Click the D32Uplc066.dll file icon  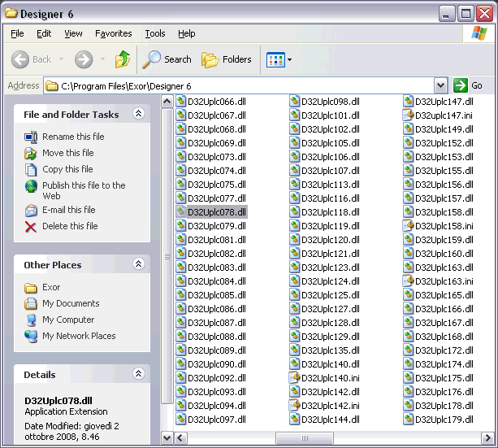(x=180, y=102)
